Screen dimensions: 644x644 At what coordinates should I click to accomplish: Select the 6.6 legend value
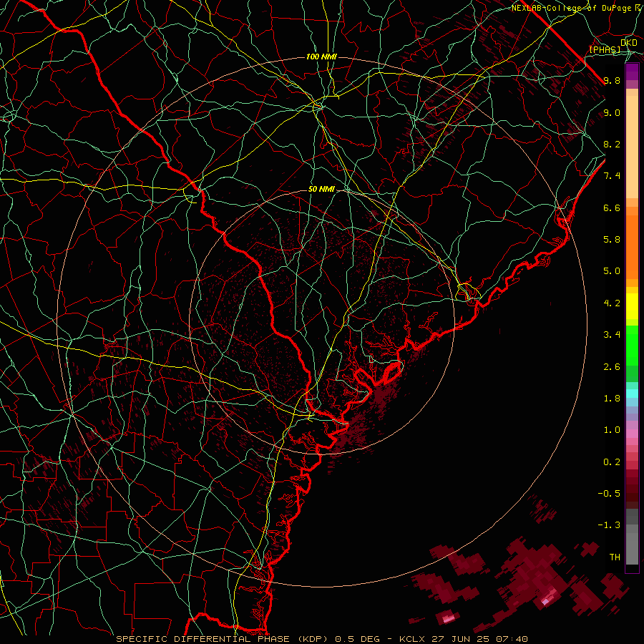(612, 208)
